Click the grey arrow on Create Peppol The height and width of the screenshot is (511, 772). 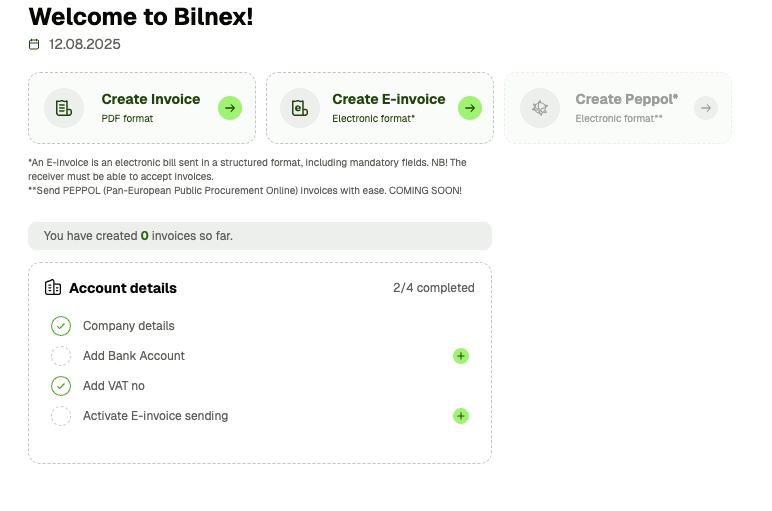706,108
